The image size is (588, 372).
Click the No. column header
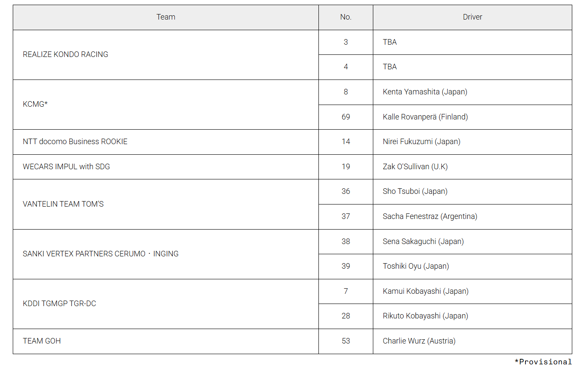pos(346,17)
